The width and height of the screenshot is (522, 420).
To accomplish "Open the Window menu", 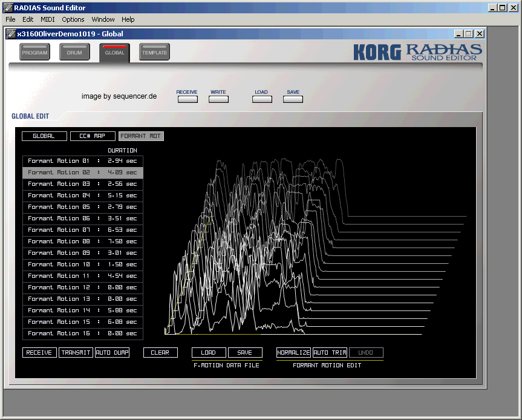I will (x=103, y=19).
